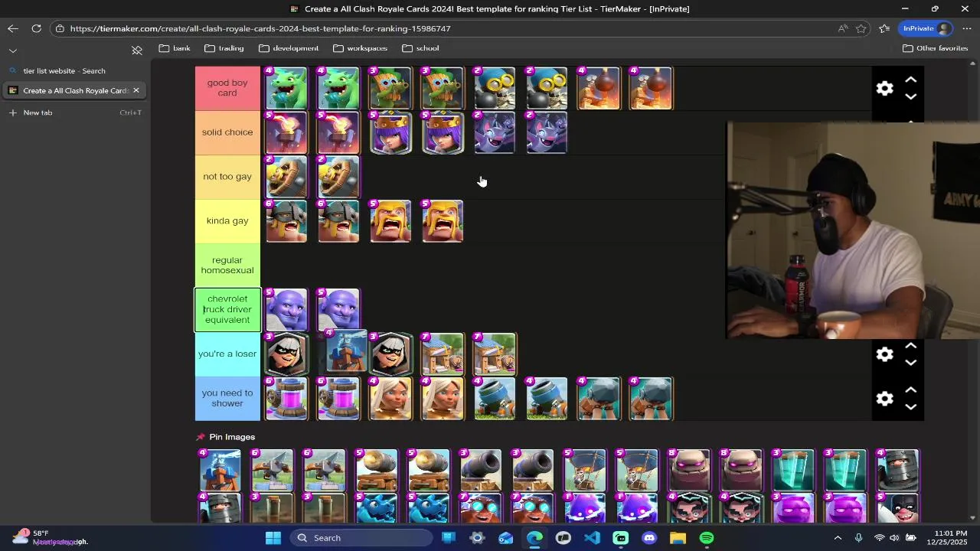The width and height of the screenshot is (980, 551).
Task: Click the battery tray icon
Action: pyautogui.click(x=910, y=538)
